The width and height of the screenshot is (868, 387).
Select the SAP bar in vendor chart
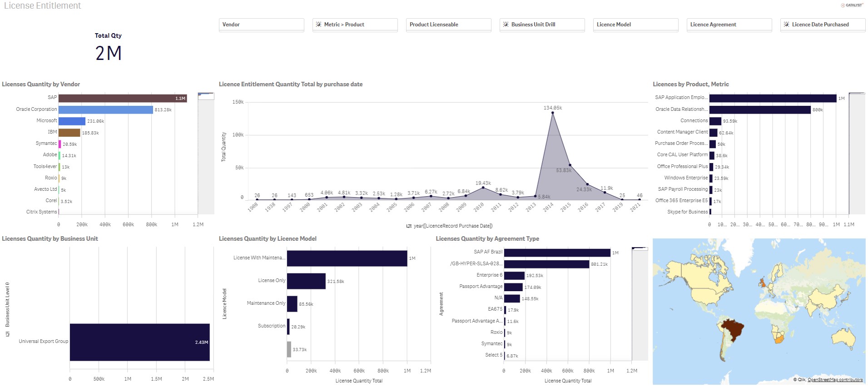click(123, 98)
